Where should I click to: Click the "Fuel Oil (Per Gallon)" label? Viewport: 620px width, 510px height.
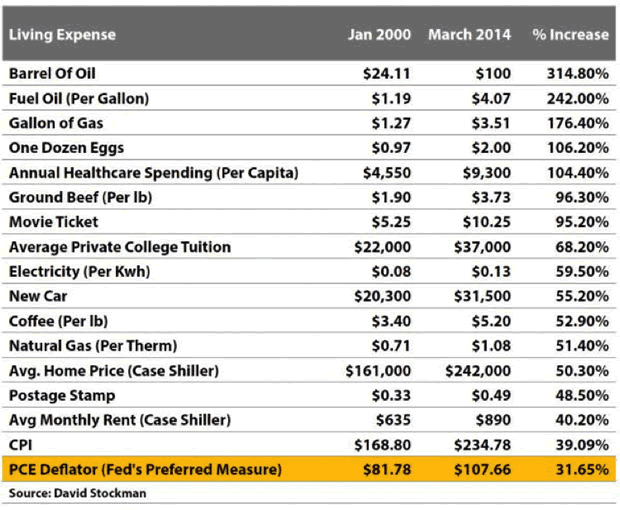point(78,98)
